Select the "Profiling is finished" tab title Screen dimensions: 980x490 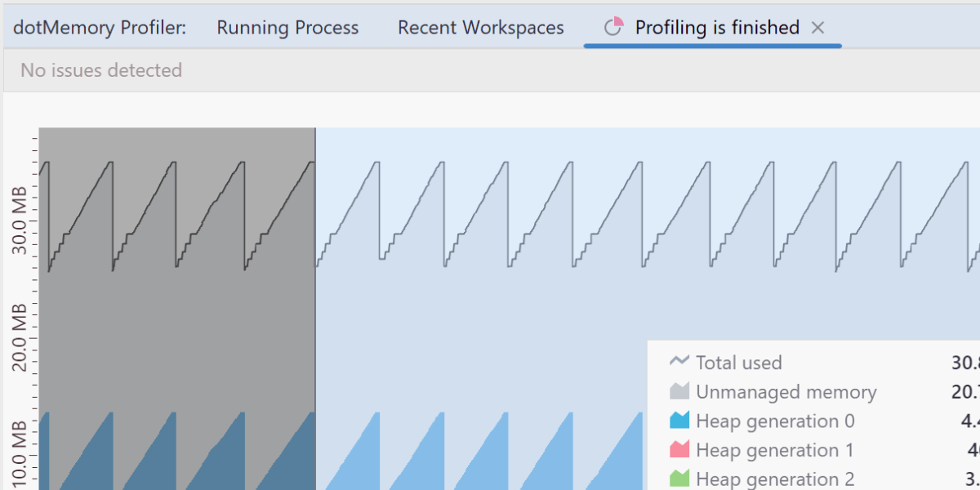click(717, 28)
